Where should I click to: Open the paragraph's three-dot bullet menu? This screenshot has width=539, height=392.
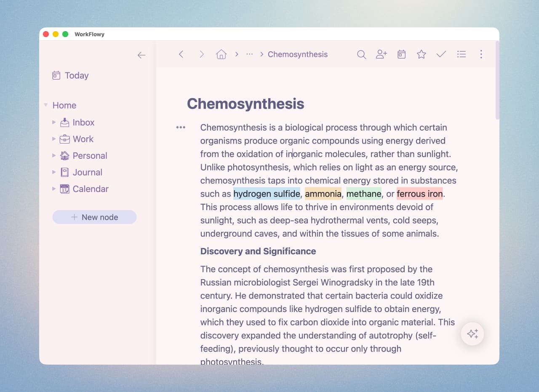[x=181, y=127]
